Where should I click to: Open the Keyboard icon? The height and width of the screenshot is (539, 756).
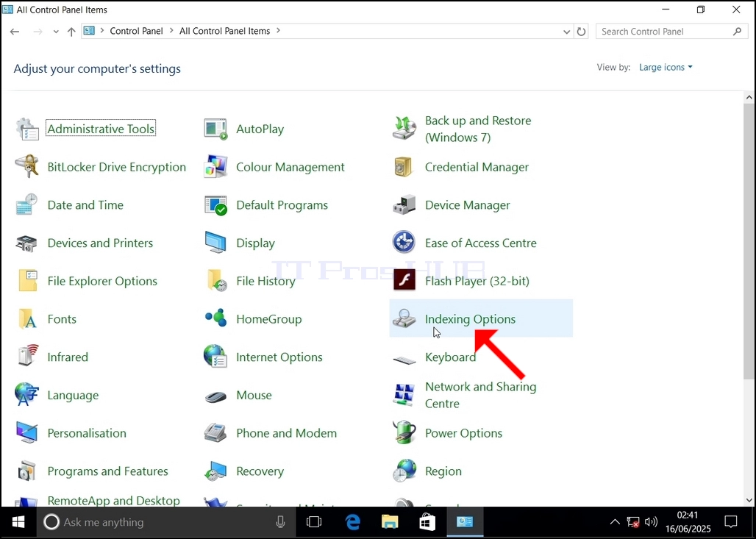coord(404,360)
